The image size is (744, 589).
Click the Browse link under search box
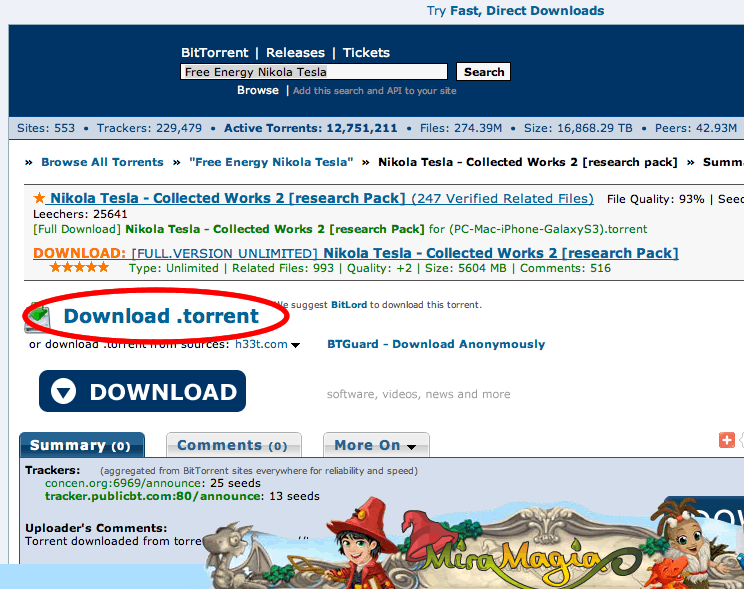pos(258,90)
